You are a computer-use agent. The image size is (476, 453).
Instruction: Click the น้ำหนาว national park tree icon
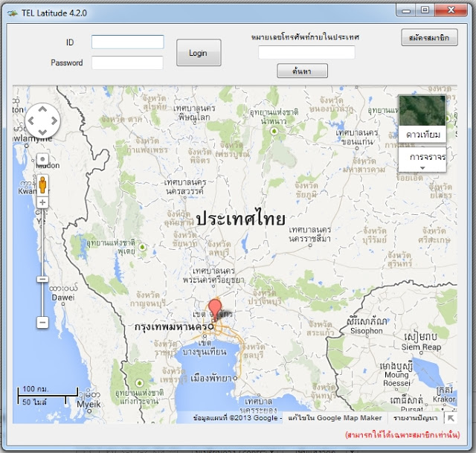(x=274, y=131)
